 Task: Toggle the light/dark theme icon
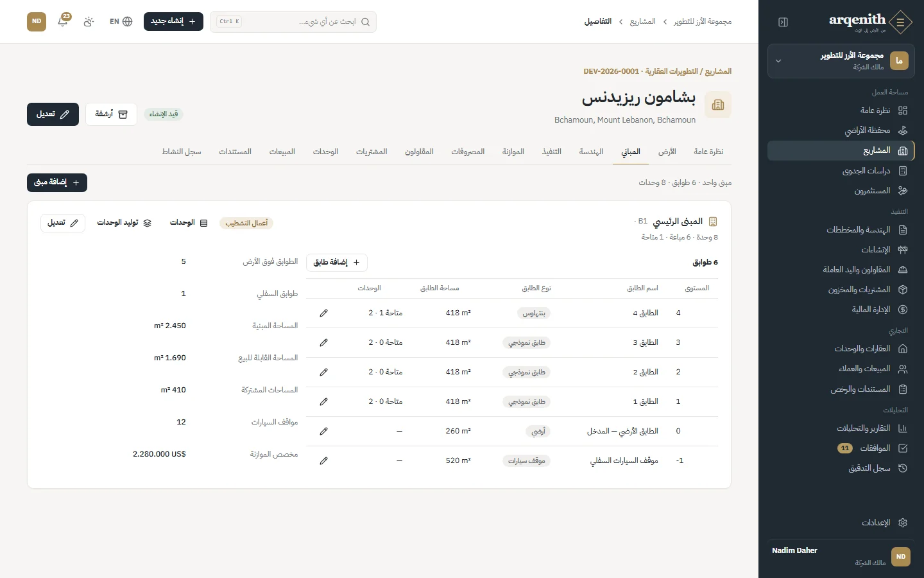[x=89, y=21]
